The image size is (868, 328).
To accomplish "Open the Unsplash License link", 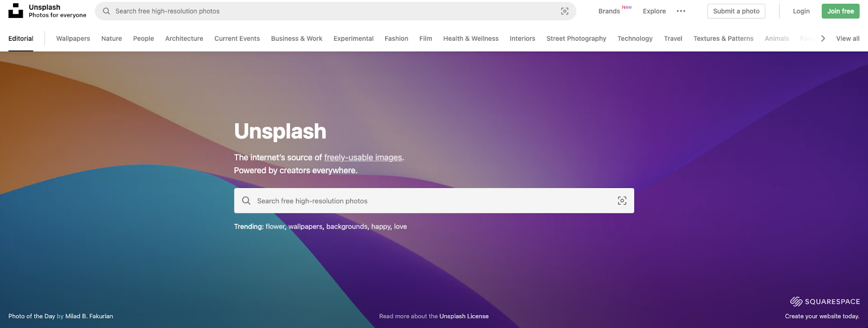I will coord(464,316).
